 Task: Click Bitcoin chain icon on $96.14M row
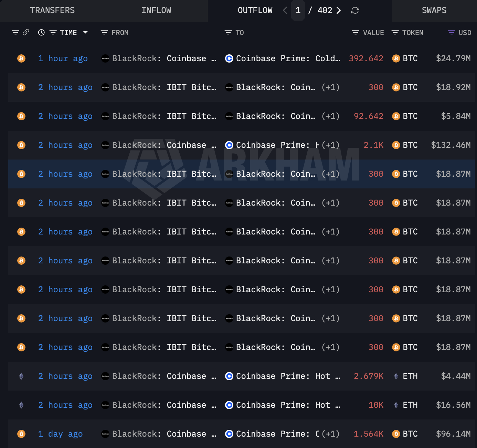[21, 434]
